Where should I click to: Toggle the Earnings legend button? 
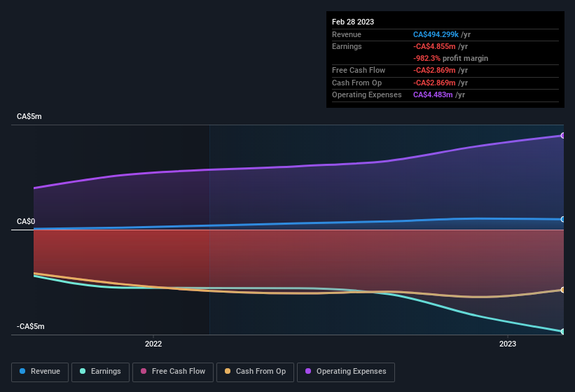100,372
